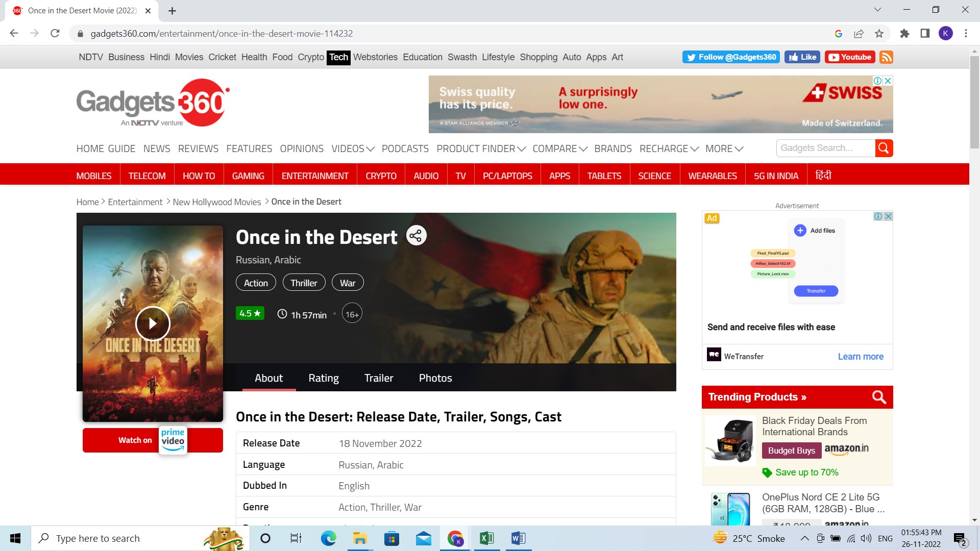Go back to previous page
This screenshot has height=551, width=980.
point(14,34)
